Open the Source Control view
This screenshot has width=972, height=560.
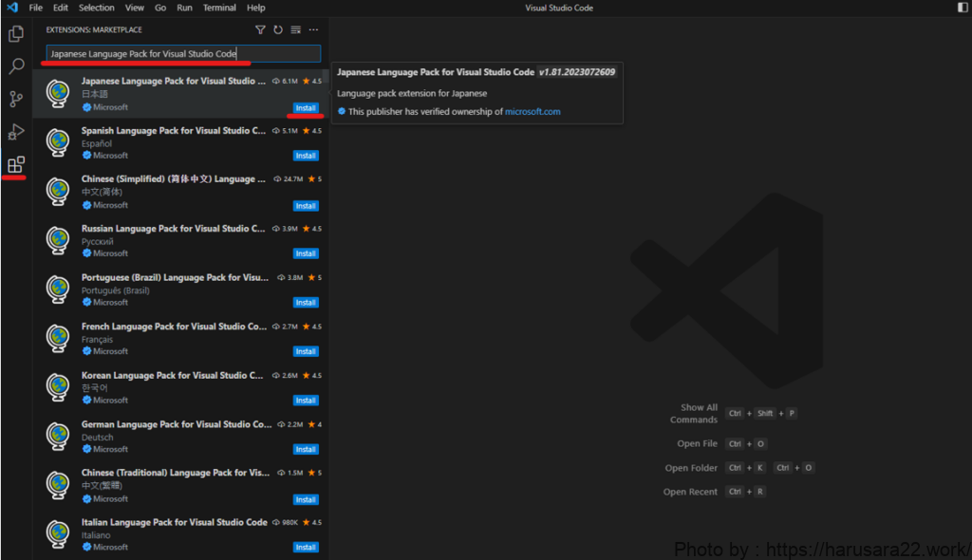coord(16,99)
